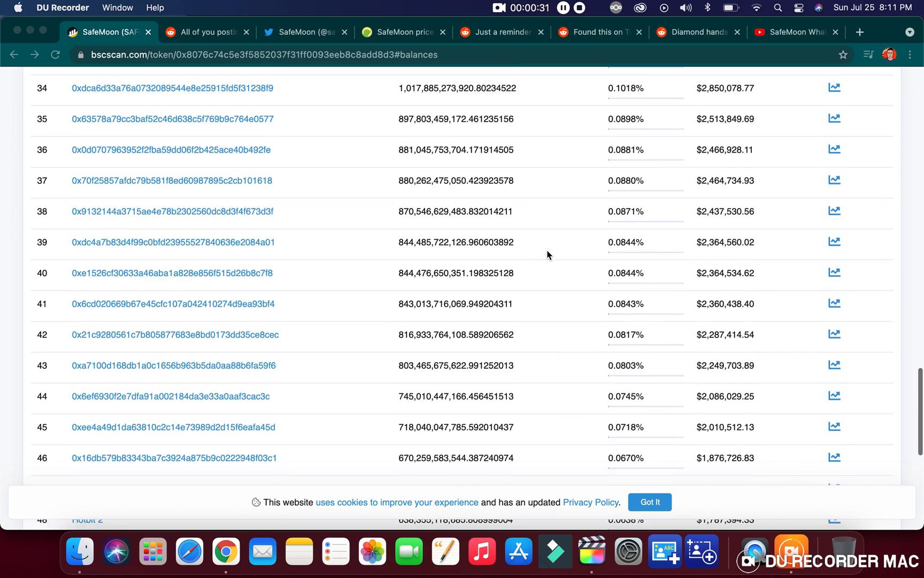The image size is (924, 578).
Task: Click the chart icon in row 39
Action: 834,241
